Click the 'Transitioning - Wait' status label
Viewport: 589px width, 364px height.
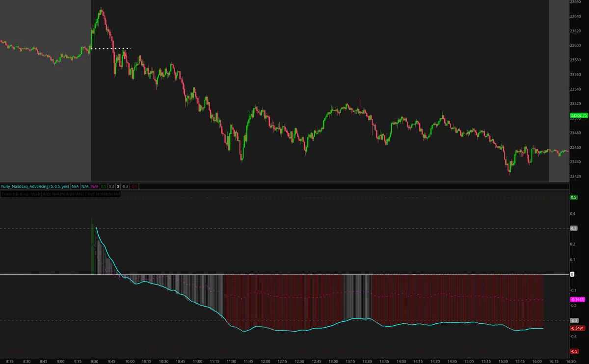[x=21, y=194]
